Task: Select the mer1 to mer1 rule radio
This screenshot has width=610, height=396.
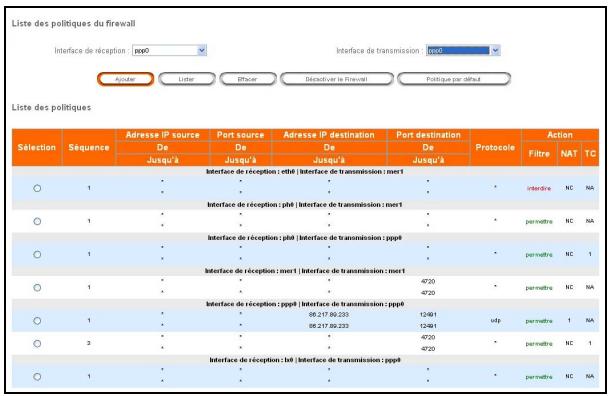Action: pos(37,287)
